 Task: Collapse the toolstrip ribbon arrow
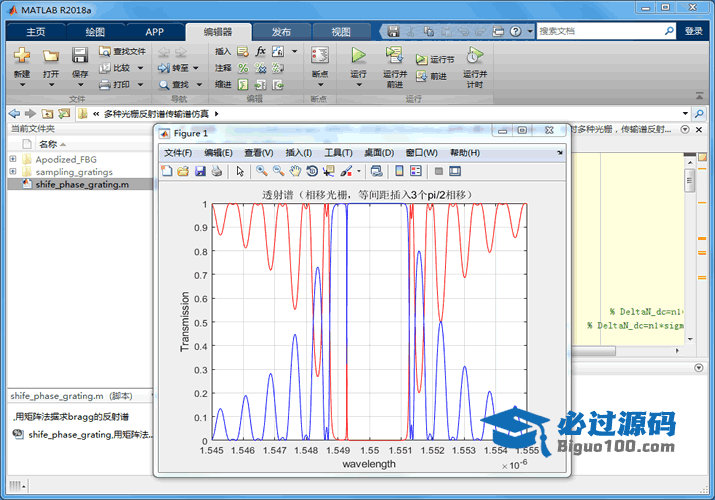point(699,96)
